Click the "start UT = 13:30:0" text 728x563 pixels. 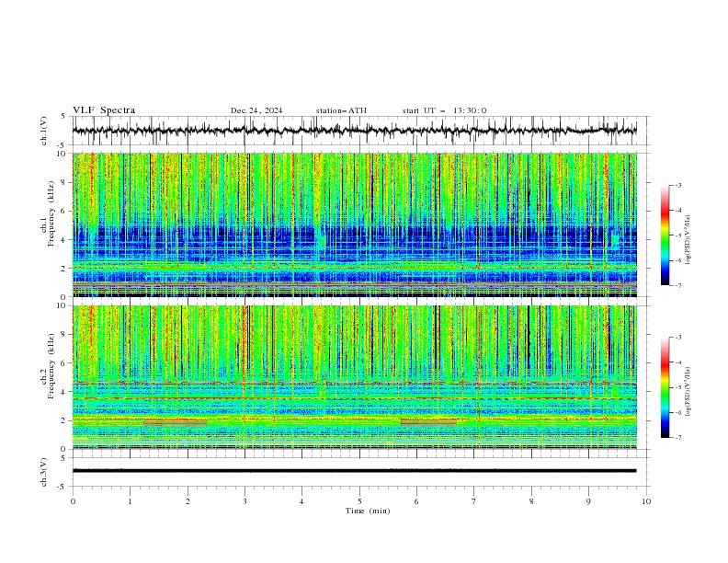click(x=444, y=110)
